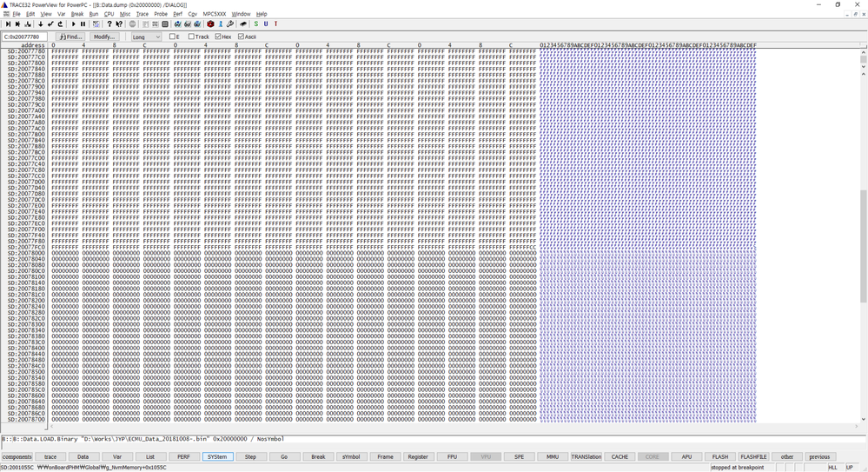Click the third step icon with branching arrow
868x472 pixels.
pos(28,23)
